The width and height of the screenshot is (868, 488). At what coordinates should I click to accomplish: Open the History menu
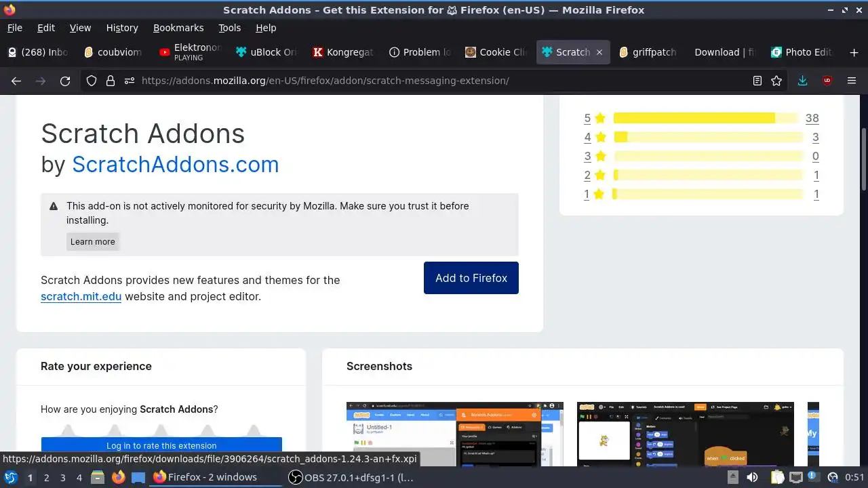(x=122, y=28)
